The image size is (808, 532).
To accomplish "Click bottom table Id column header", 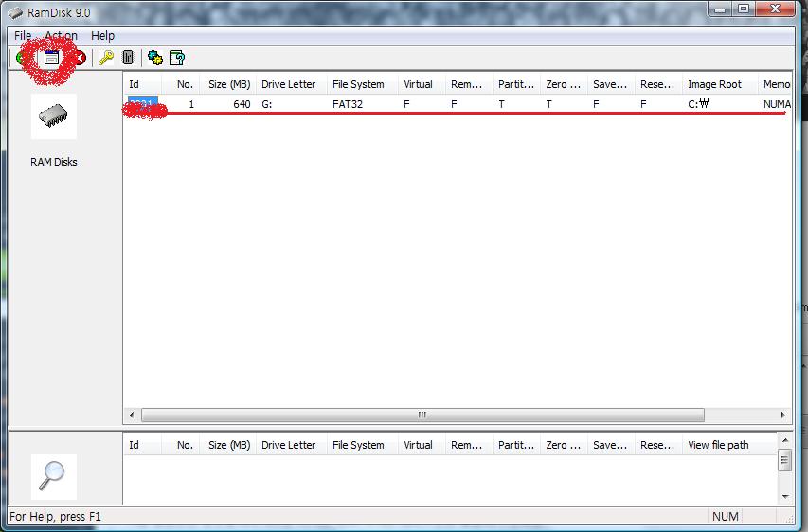I will point(143,445).
